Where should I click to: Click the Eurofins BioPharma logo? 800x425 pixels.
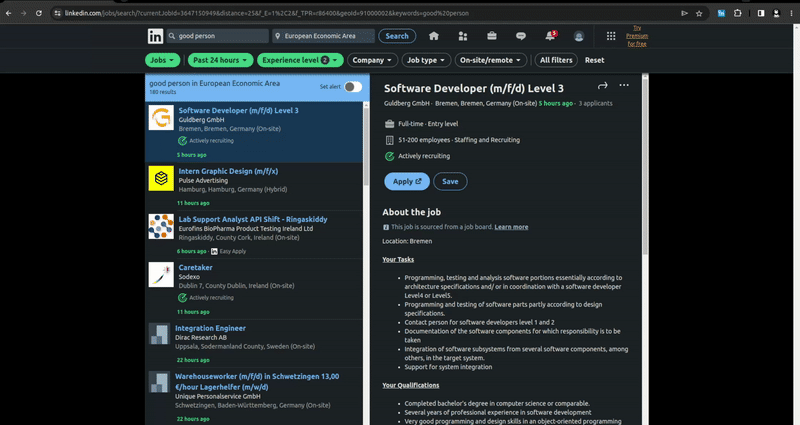pyautogui.click(x=161, y=226)
